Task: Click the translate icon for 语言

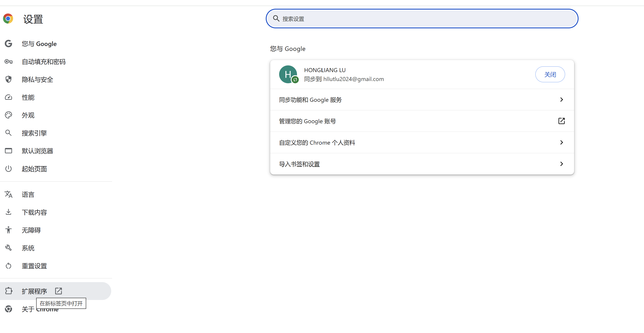Action: point(8,194)
